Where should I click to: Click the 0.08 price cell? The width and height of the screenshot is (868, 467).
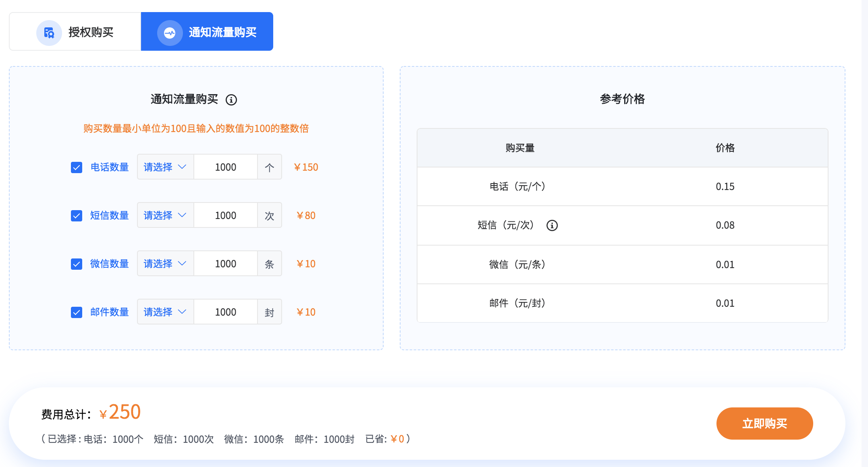[725, 225]
